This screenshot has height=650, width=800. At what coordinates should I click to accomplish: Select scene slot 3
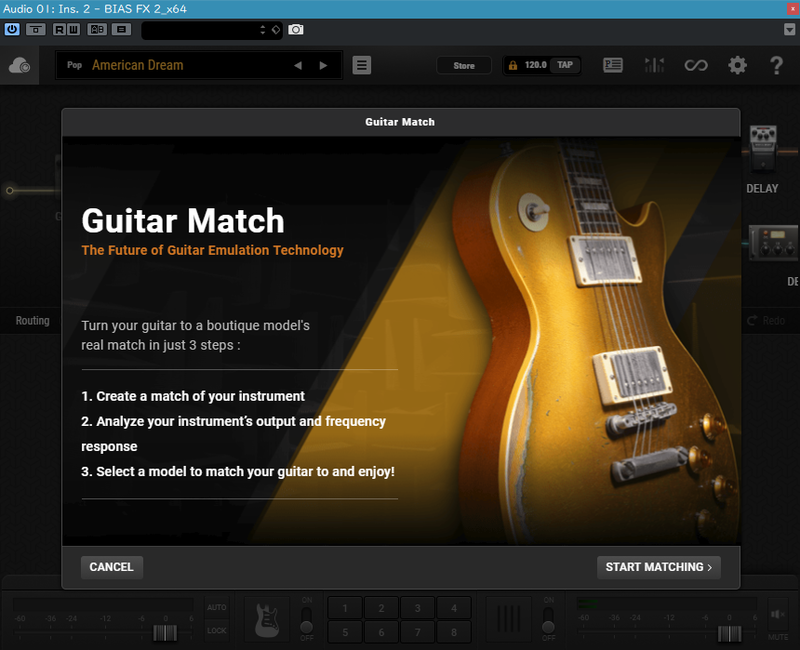coord(417,608)
